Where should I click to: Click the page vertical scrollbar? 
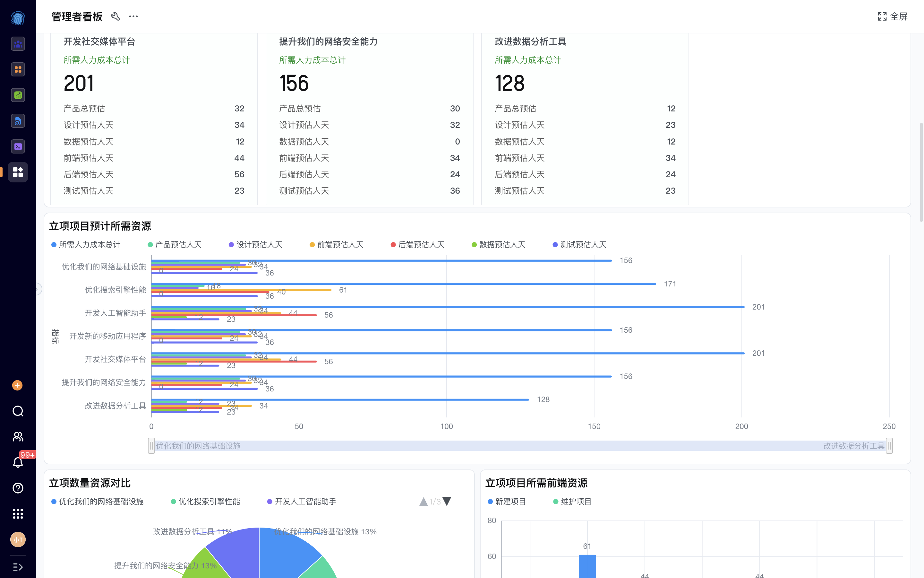point(921,172)
